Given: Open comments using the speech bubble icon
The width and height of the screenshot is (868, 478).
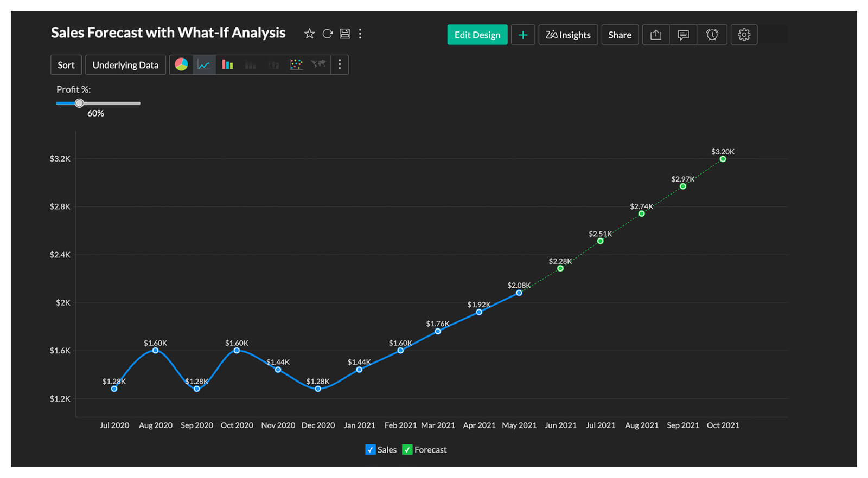Looking at the screenshot, I should point(684,35).
